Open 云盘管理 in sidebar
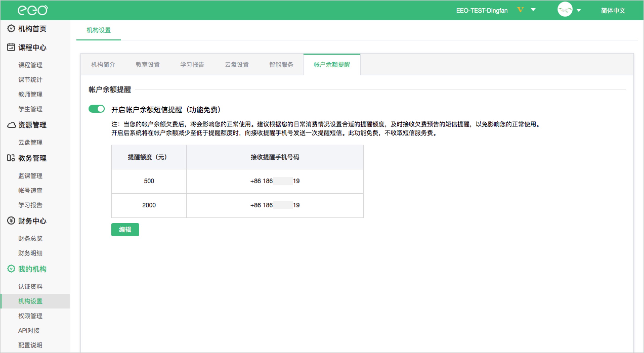Viewport: 644px width, 353px height. 30,142
